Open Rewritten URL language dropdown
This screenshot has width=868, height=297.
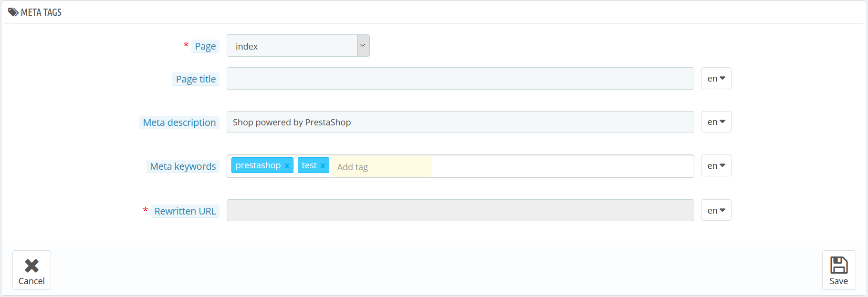[716, 210]
